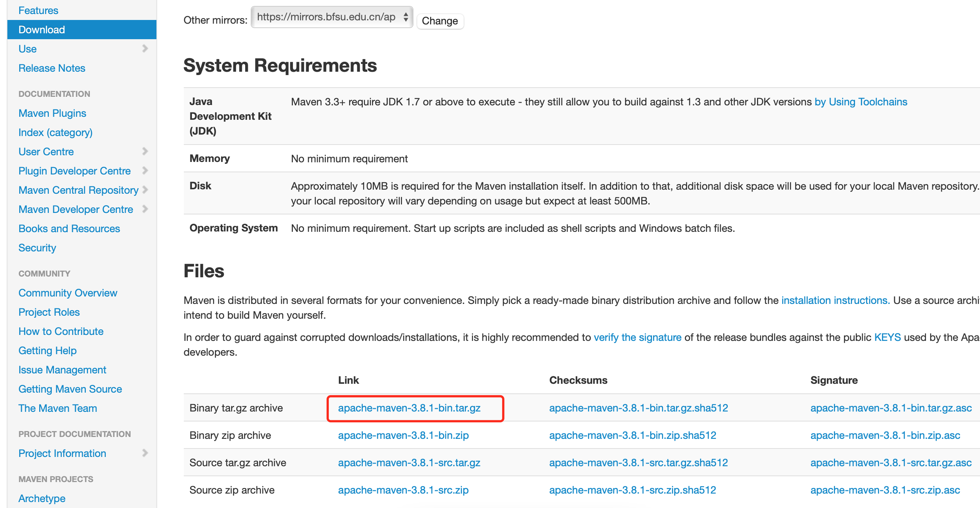Image resolution: width=980 pixels, height=508 pixels.
Task: Open apache-maven-3.8.1-src.zip.sha512 checksum
Action: click(x=633, y=490)
